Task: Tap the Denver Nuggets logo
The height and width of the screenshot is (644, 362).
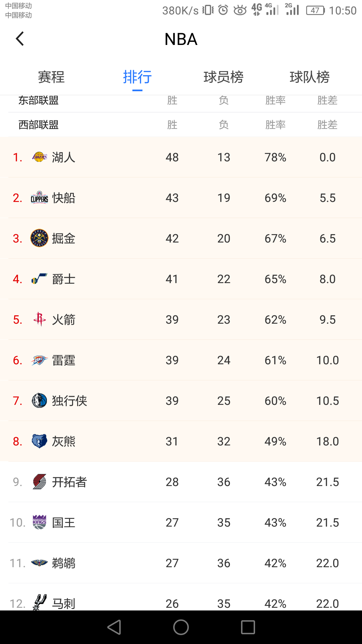Action: 40,238
